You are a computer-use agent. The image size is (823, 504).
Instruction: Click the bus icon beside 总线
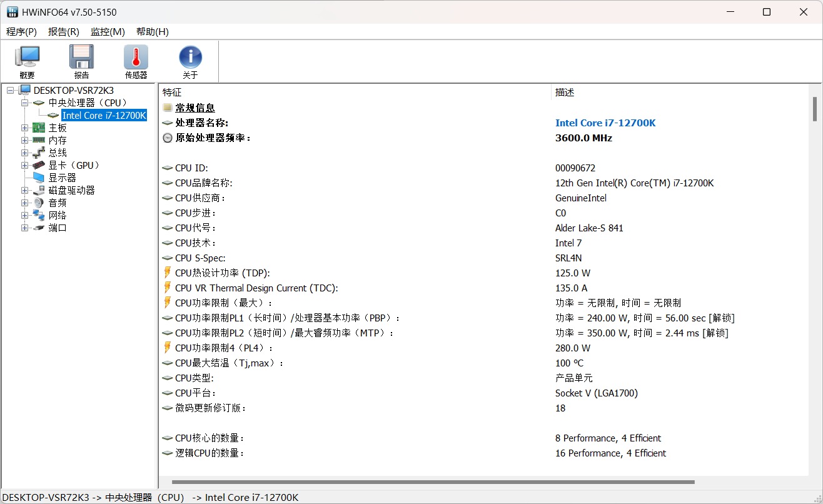39,153
